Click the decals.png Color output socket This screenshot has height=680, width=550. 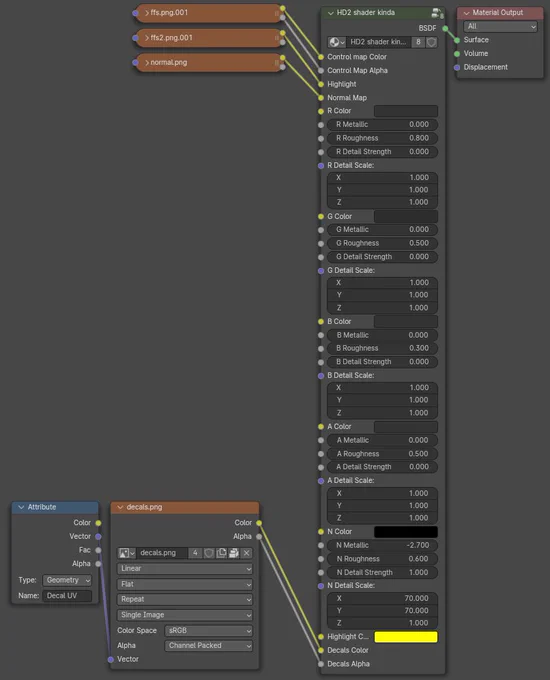pos(259,523)
